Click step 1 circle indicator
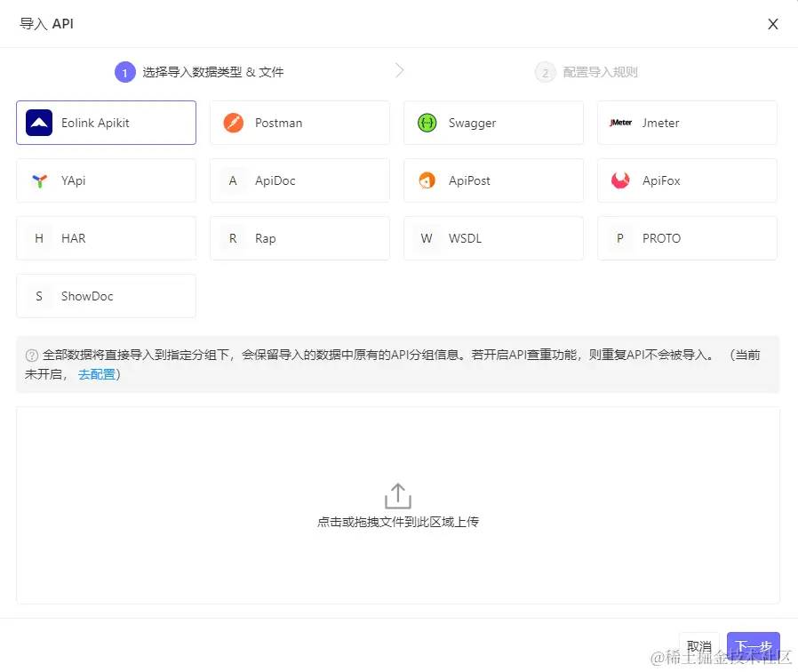 click(124, 72)
